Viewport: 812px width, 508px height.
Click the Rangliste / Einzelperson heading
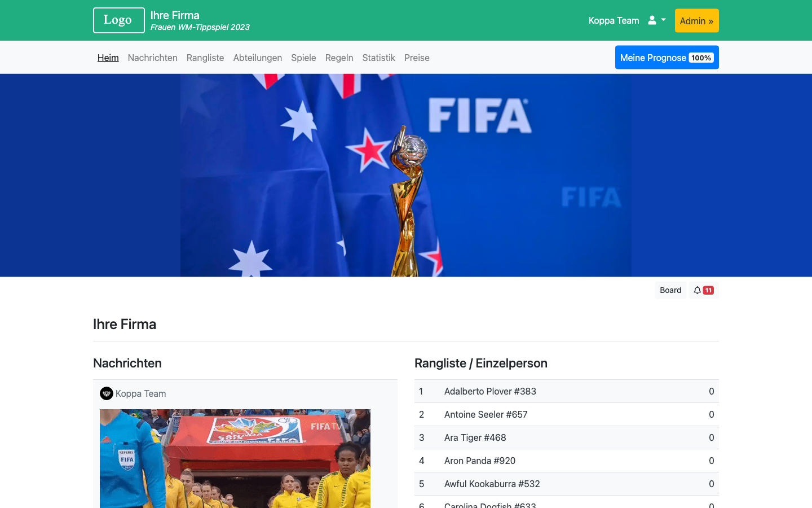(481, 363)
